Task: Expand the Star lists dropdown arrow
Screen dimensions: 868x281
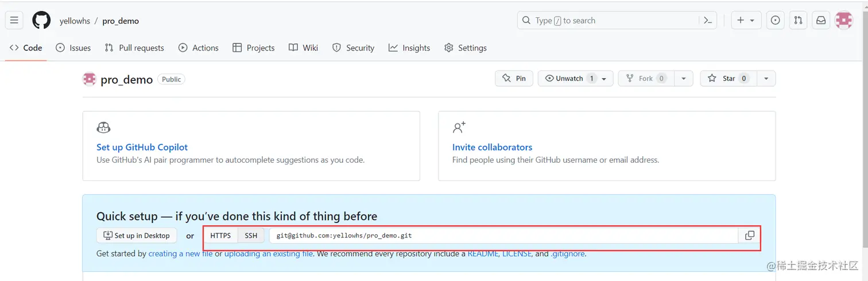Action: [766, 79]
